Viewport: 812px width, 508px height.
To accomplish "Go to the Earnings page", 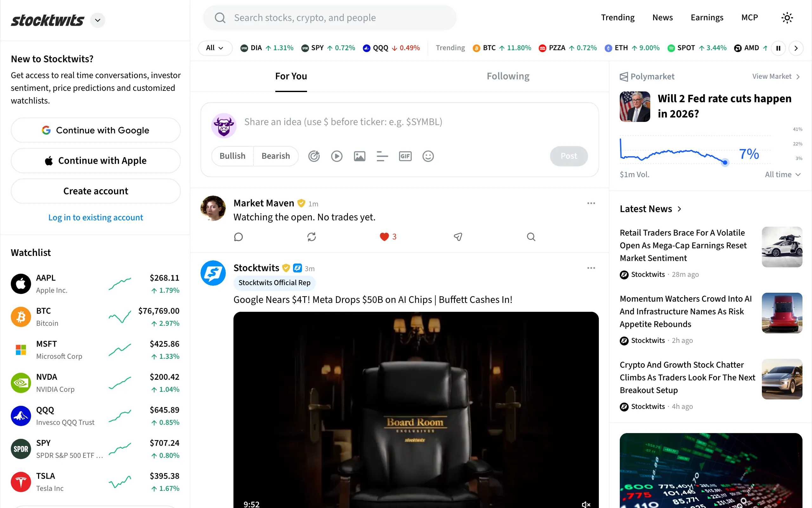I will point(707,17).
